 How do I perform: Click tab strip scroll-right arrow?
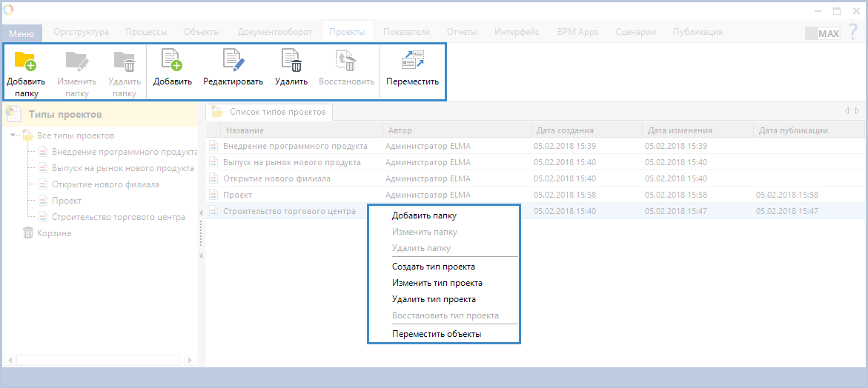coord(858,111)
